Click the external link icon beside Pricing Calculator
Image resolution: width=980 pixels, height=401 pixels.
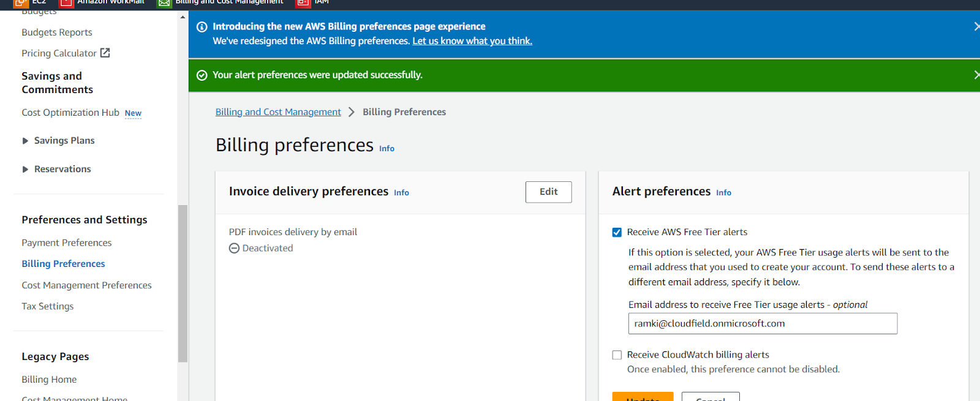click(x=105, y=53)
